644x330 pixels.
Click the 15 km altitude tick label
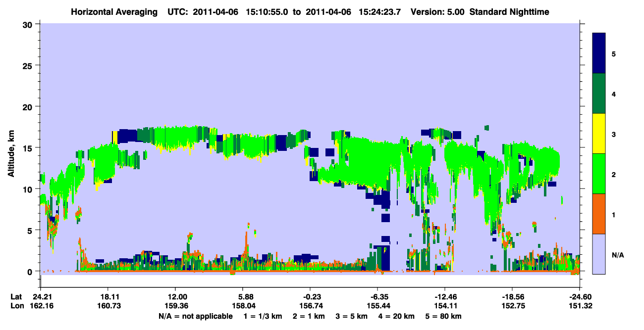pyautogui.click(x=29, y=147)
